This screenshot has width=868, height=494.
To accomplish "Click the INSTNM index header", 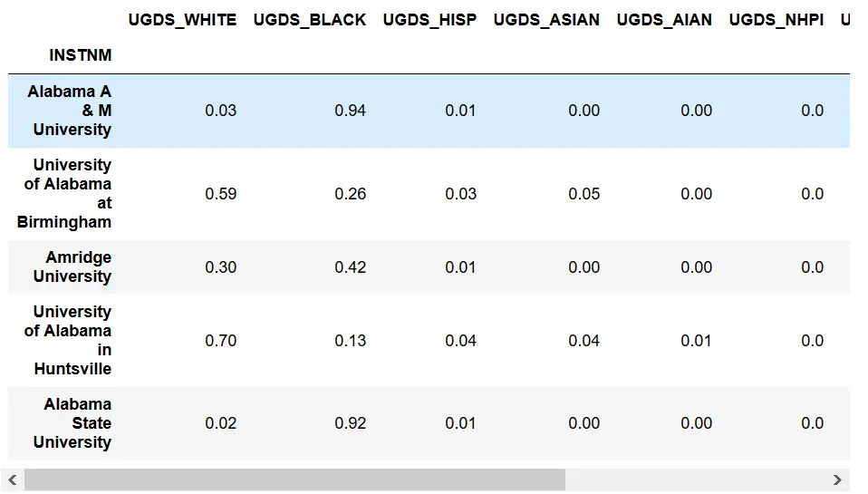I will coord(81,55).
